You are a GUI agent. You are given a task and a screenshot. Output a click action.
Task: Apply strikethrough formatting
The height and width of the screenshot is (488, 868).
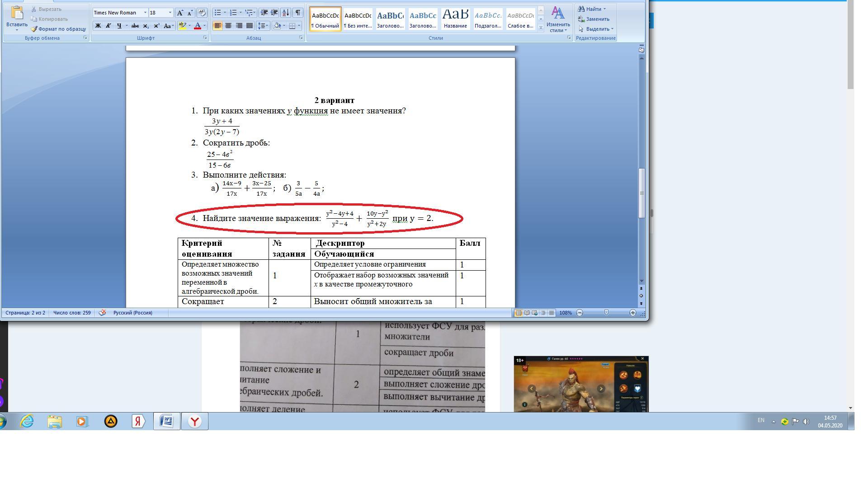[x=135, y=26]
